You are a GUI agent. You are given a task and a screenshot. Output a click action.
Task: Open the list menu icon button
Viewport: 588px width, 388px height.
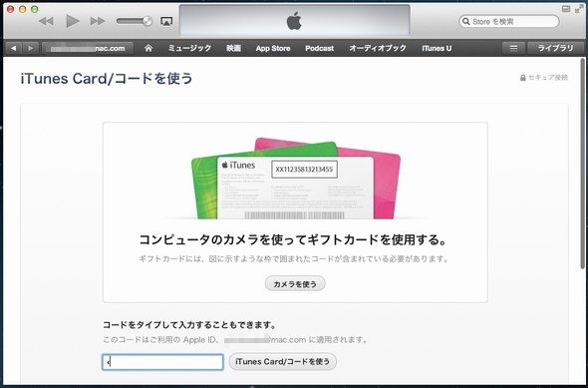tap(513, 48)
